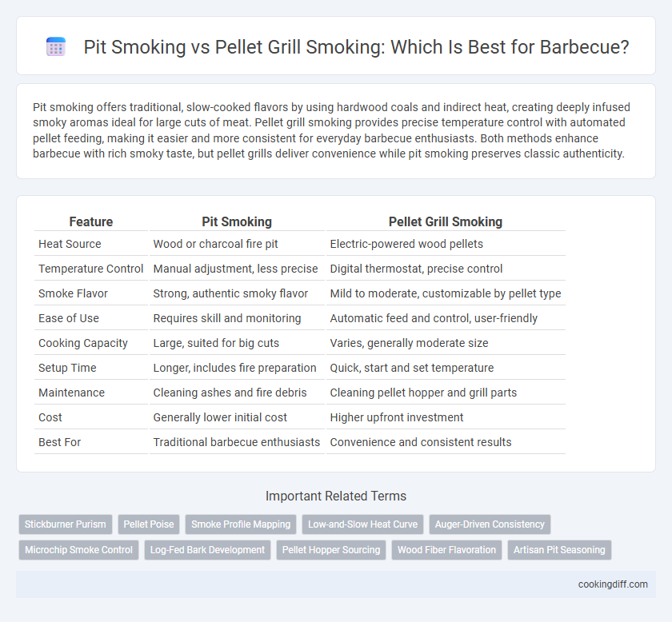Select the Pellet Grill Smoking column header
The height and width of the screenshot is (622, 672).
coord(446,222)
